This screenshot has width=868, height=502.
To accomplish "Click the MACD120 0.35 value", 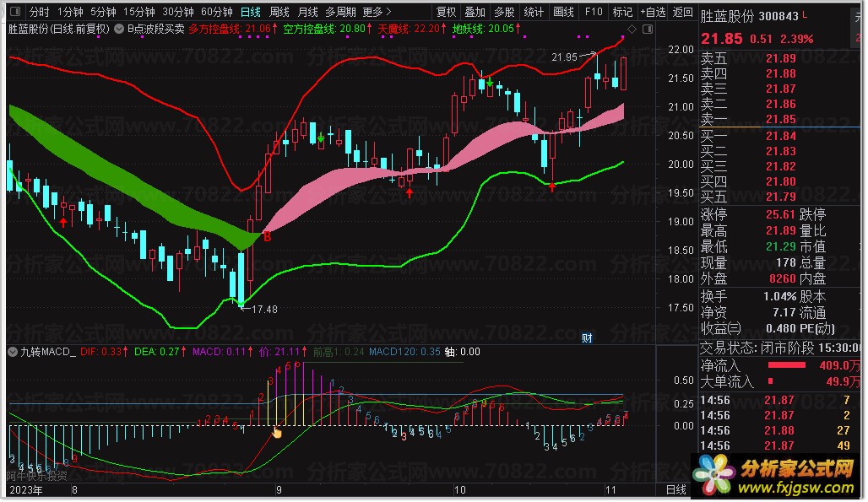I will click(404, 352).
